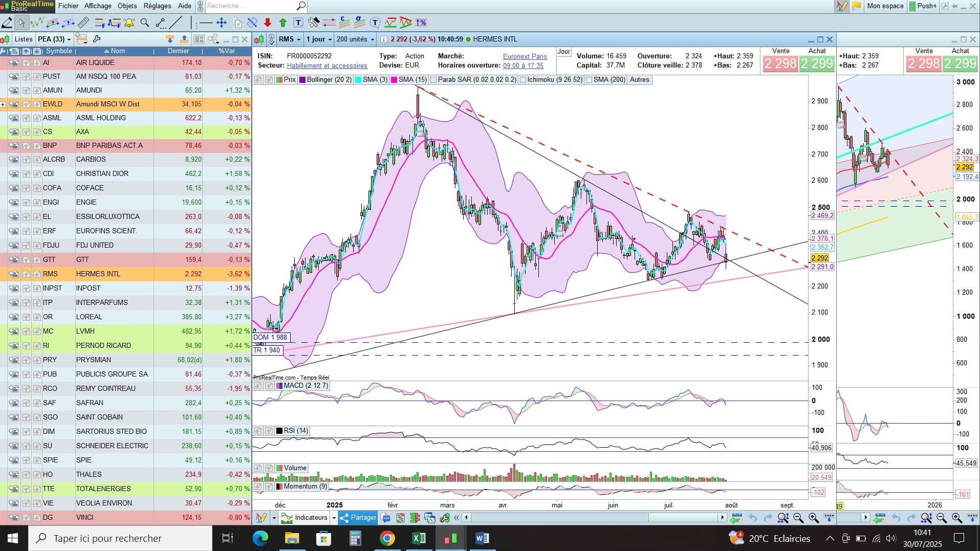This screenshot has width=980, height=551.
Task: Enable the SMA (200) checkbox
Action: coord(590,80)
